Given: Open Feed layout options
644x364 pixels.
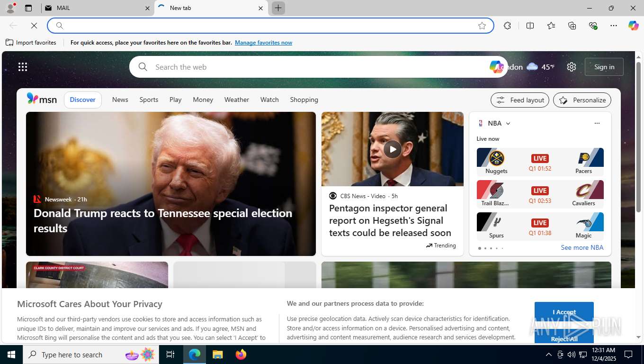Looking at the screenshot, I should click(x=520, y=100).
